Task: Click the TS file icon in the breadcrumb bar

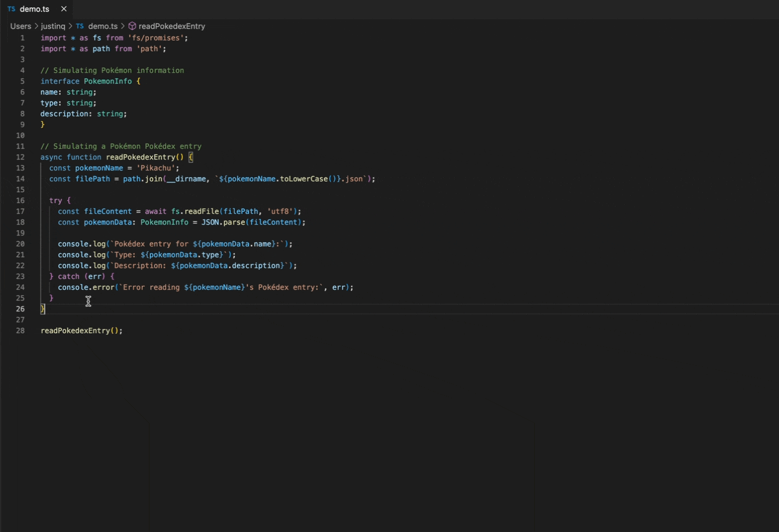Action: pos(78,26)
